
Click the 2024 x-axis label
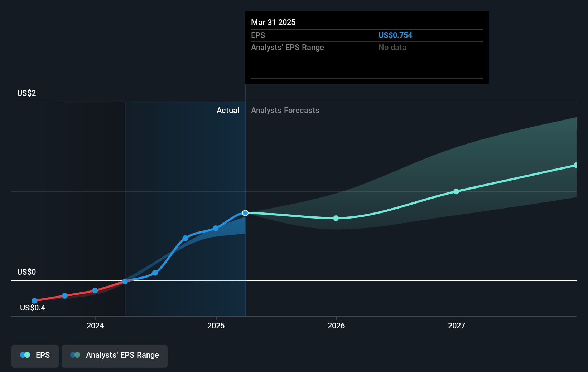tap(95, 325)
